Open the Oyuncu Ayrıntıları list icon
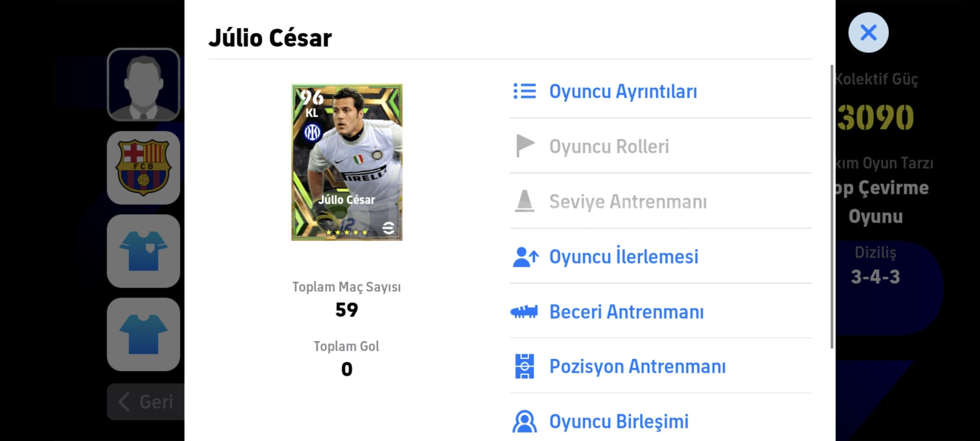This screenshot has height=441, width=980. tap(524, 91)
